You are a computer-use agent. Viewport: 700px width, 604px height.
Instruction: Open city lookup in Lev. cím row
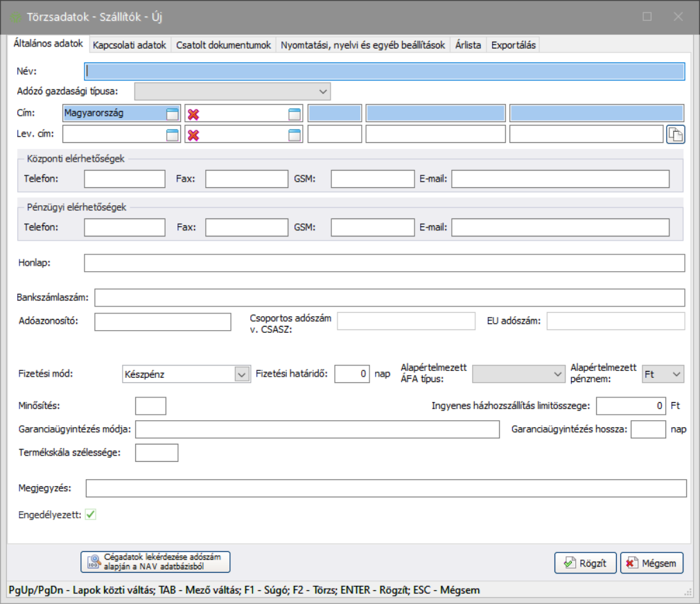pos(295,135)
